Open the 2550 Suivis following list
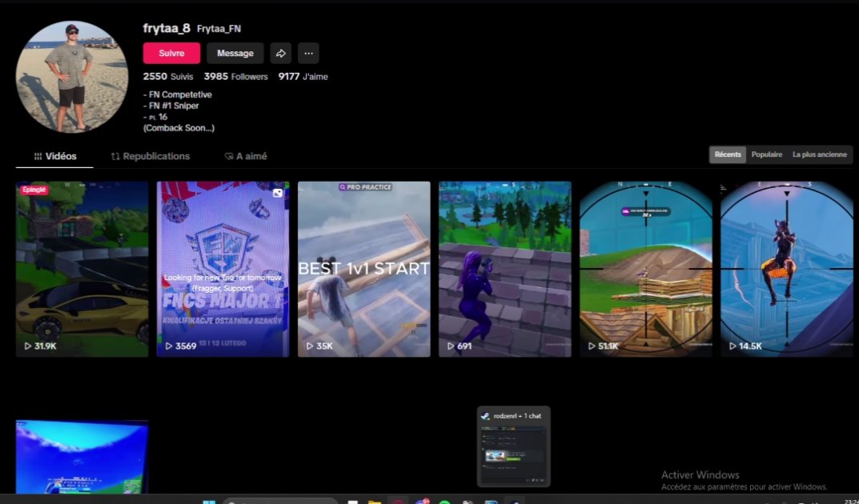Image resolution: width=859 pixels, height=504 pixels. coord(168,77)
